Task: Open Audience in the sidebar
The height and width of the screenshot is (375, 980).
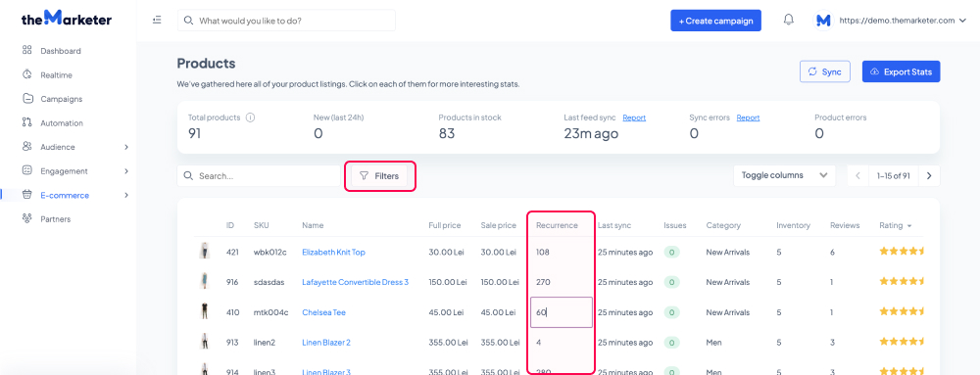Action: [58, 147]
